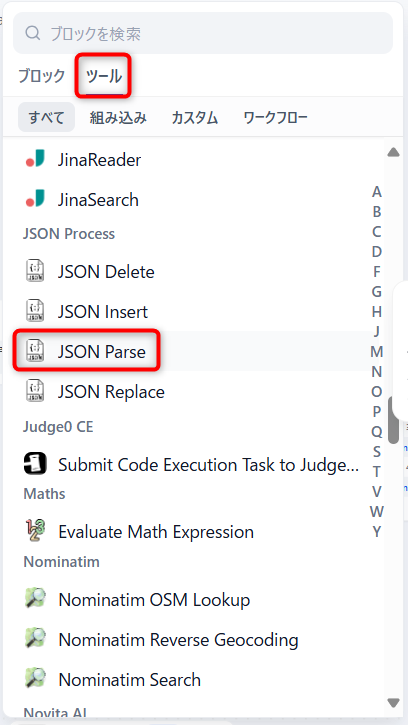The image size is (408, 725).
Task: Click the JSON Delete file icon
Action: 35,271
